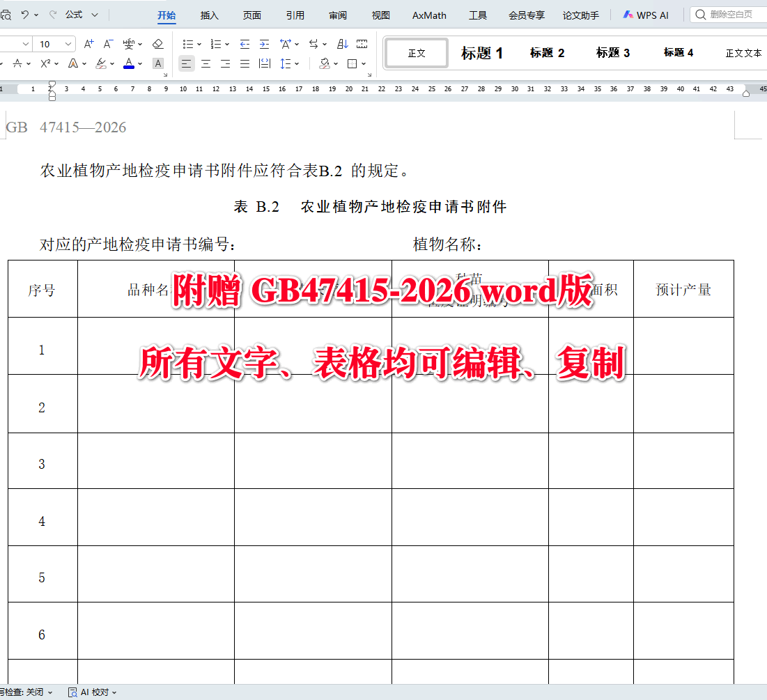Screen dimensions: 767x700
Task: Open the print preview icon
Action: point(6,15)
